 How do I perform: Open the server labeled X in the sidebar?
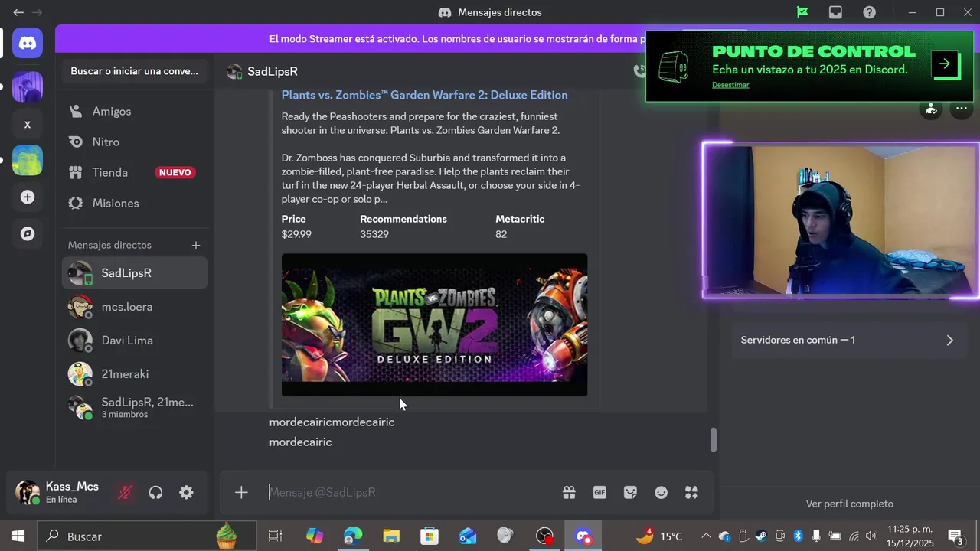coord(28,124)
